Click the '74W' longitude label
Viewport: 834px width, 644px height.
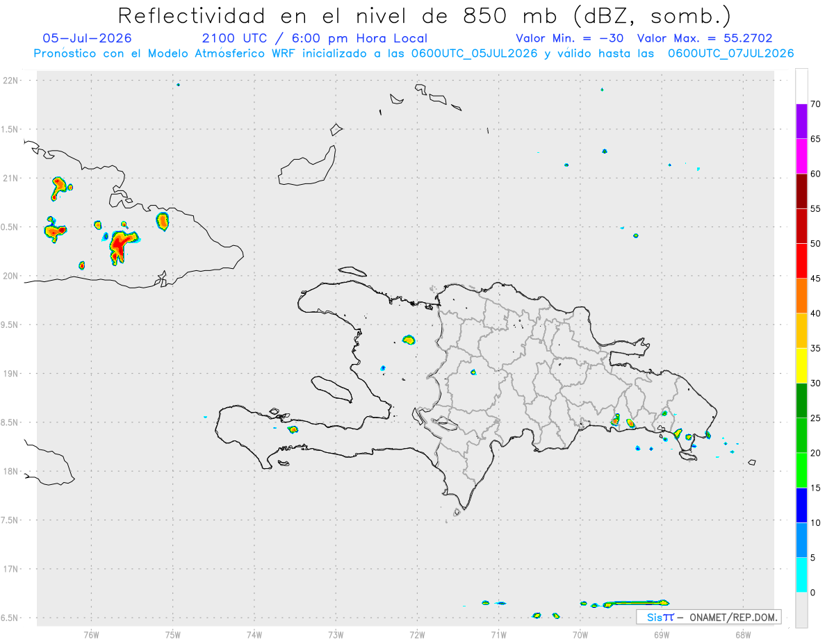[254, 634]
